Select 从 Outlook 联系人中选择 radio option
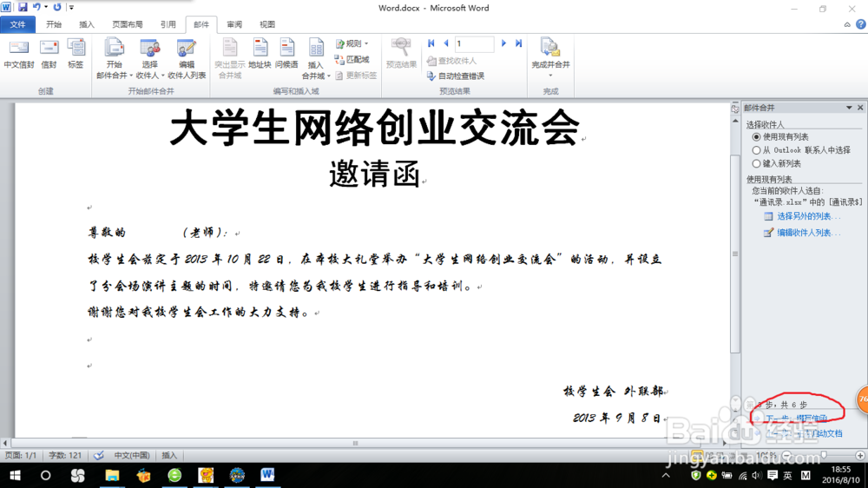Image resolution: width=868 pixels, height=488 pixels. (756, 150)
